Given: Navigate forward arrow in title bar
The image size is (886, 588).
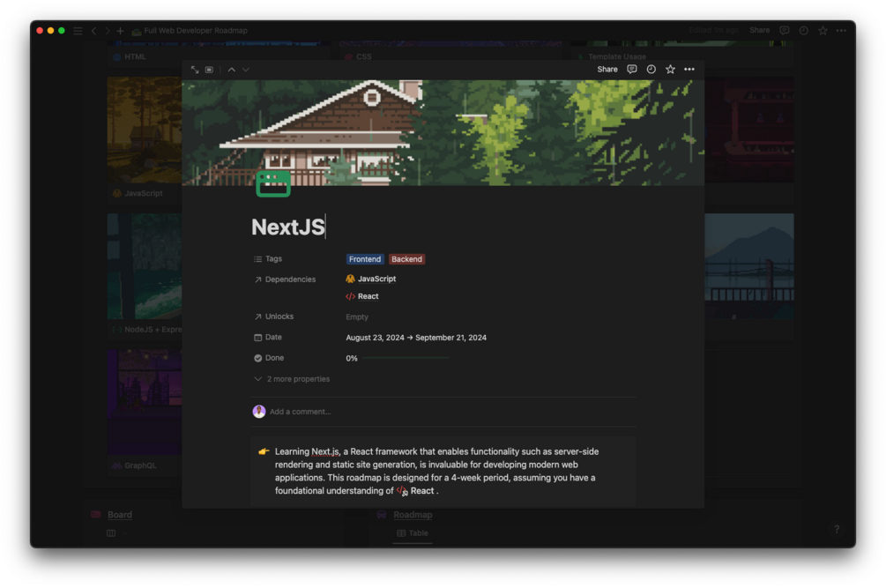Looking at the screenshot, I should 108,31.
